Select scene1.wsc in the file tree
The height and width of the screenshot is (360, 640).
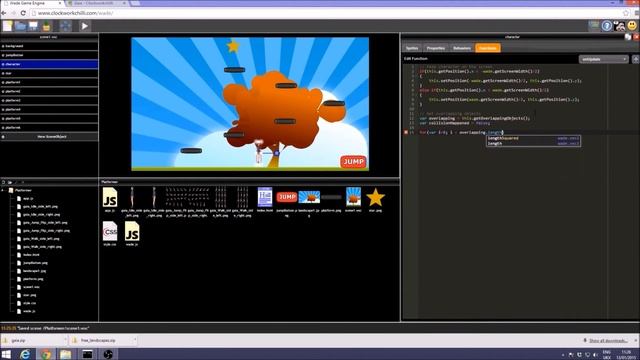(31, 287)
